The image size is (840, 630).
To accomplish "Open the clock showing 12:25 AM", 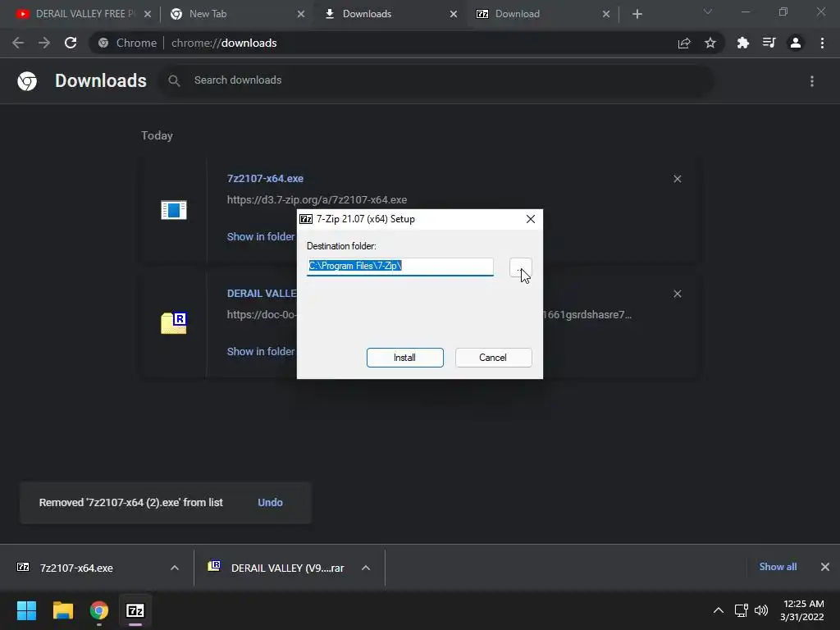I will pos(802,610).
